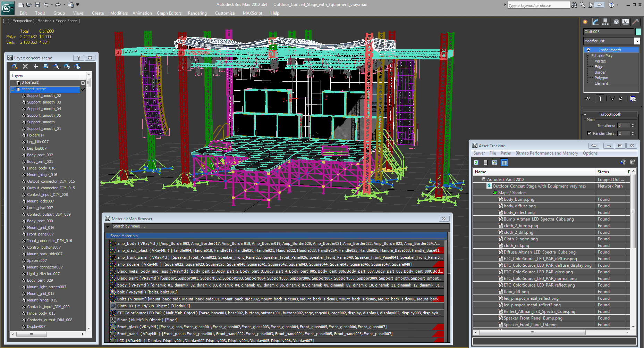Collapse the concert_scene layer tree
Image resolution: width=644 pixels, height=348 pixels.
(x=13, y=89)
